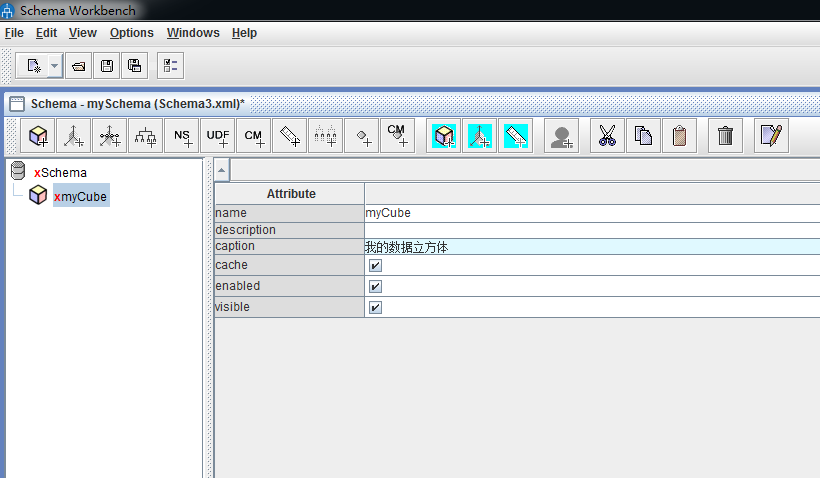Viewport: 820px width, 478px height.
Task: Open the Preferences list icon
Action: pyautogui.click(x=170, y=66)
